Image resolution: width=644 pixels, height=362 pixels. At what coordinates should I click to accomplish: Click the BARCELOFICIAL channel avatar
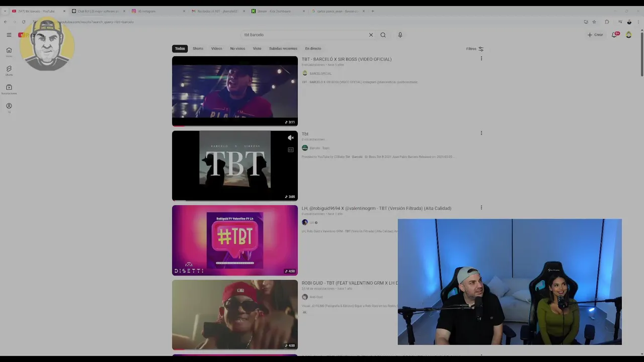point(305,73)
